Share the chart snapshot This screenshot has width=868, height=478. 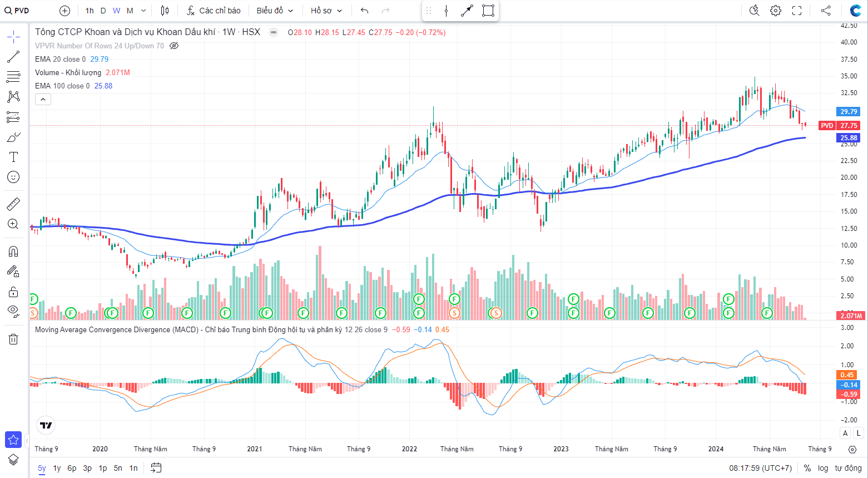coord(826,11)
